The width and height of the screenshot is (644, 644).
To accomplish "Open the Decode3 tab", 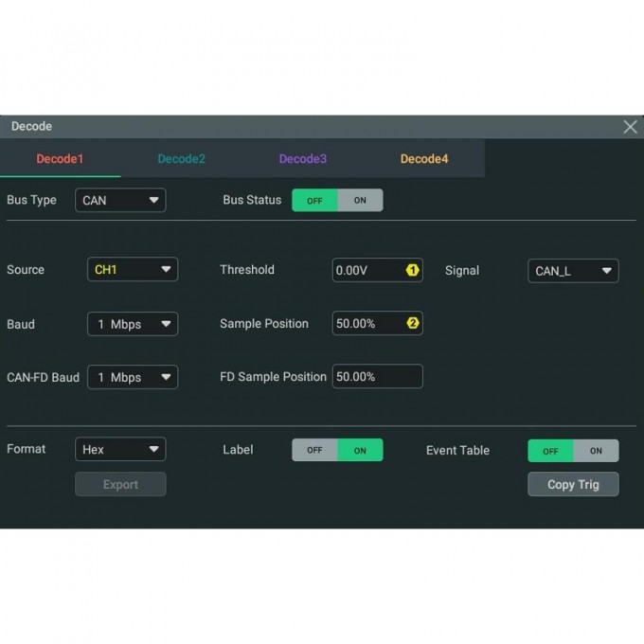I will coord(303,159).
